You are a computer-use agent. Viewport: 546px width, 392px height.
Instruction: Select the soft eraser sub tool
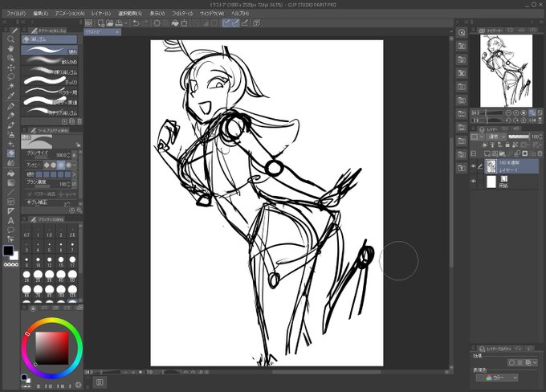pyautogui.click(x=50, y=60)
